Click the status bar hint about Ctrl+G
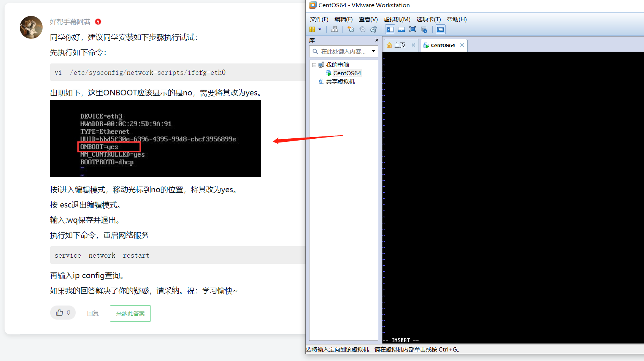Screen dimensions: 644x361 point(383,349)
